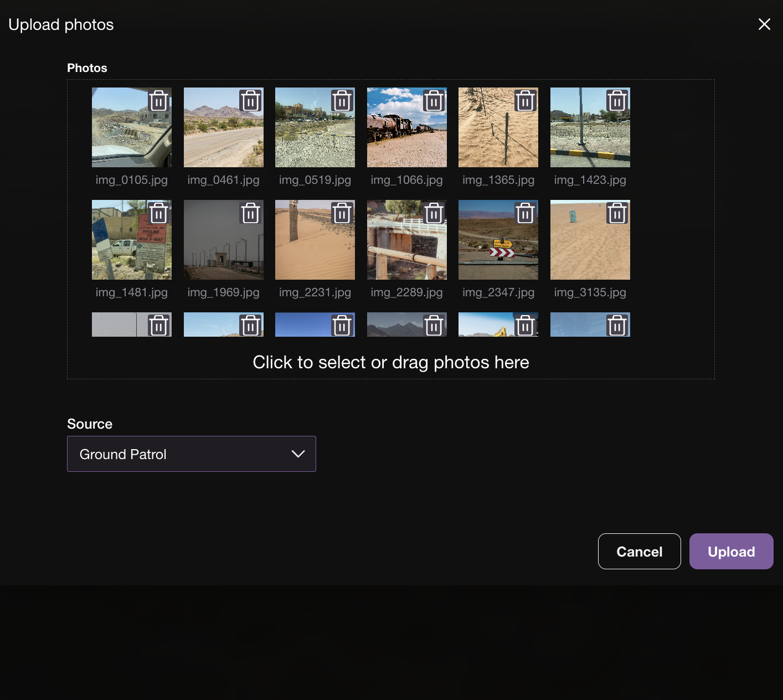The width and height of the screenshot is (783, 700).
Task: Delete img_2347.jpg with its trash icon
Action: [x=525, y=213]
